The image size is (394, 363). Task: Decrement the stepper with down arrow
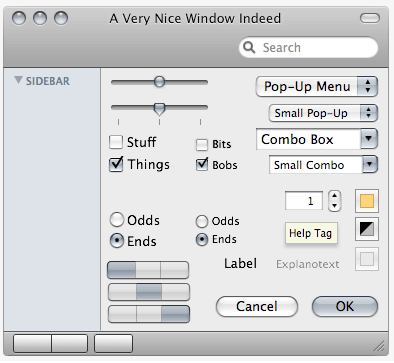coord(335,206)
